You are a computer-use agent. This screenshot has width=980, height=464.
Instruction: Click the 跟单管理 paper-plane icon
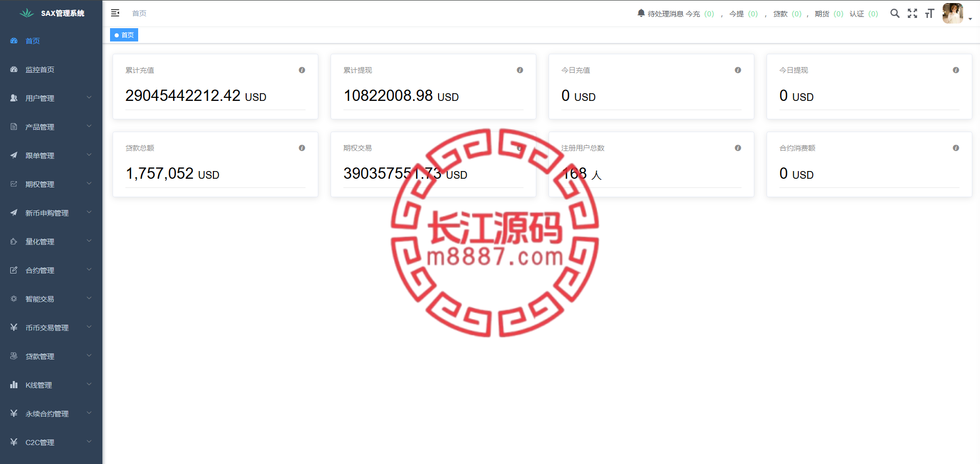[x=14, y=155]
